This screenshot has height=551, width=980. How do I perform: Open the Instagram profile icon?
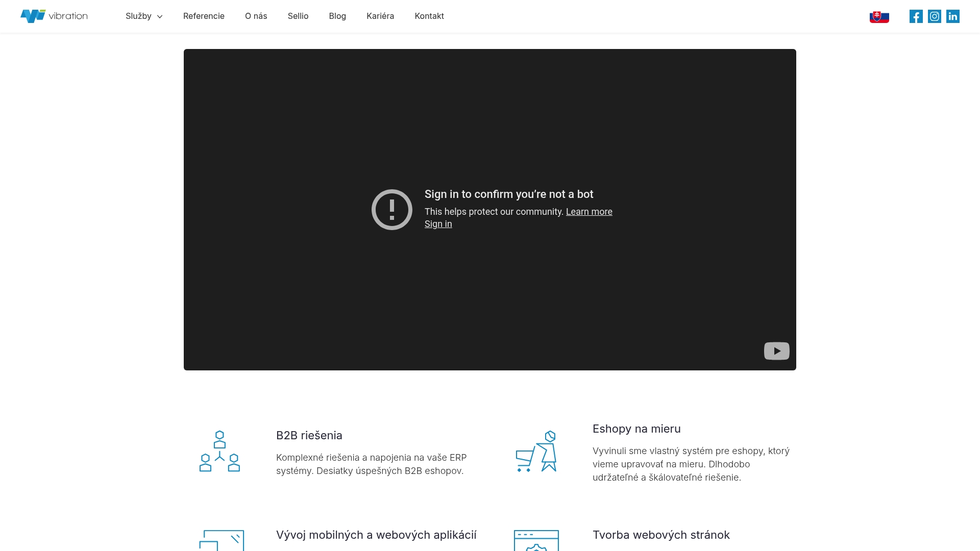[934, 16]
